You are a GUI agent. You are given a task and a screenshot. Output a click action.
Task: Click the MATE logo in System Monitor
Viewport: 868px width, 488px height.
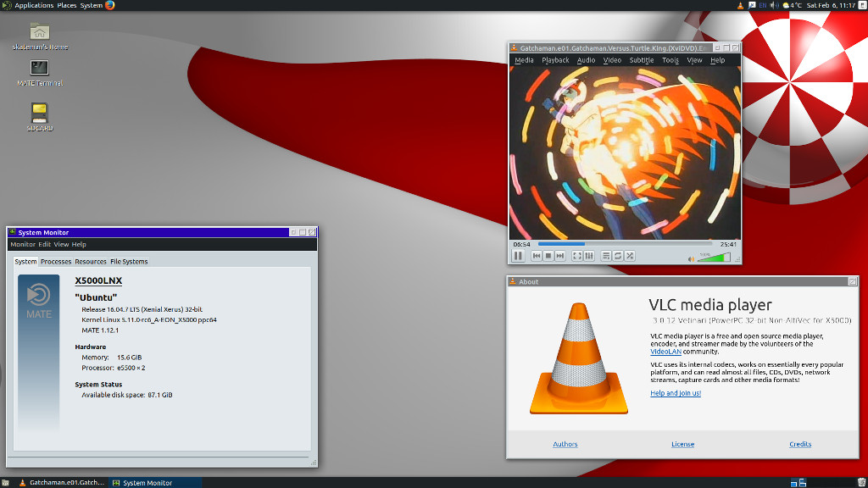(39, 301)
